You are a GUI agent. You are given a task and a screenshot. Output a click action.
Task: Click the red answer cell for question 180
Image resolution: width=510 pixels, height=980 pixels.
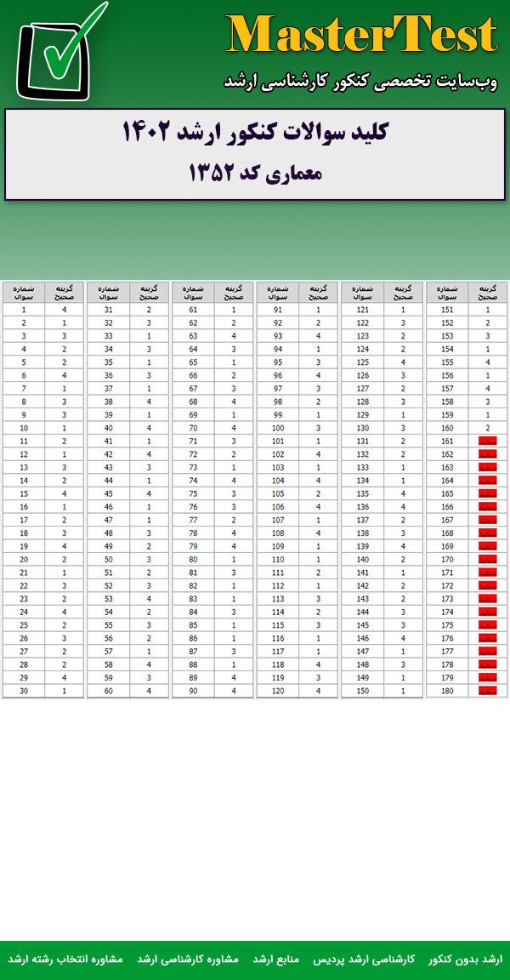[487, 691]
